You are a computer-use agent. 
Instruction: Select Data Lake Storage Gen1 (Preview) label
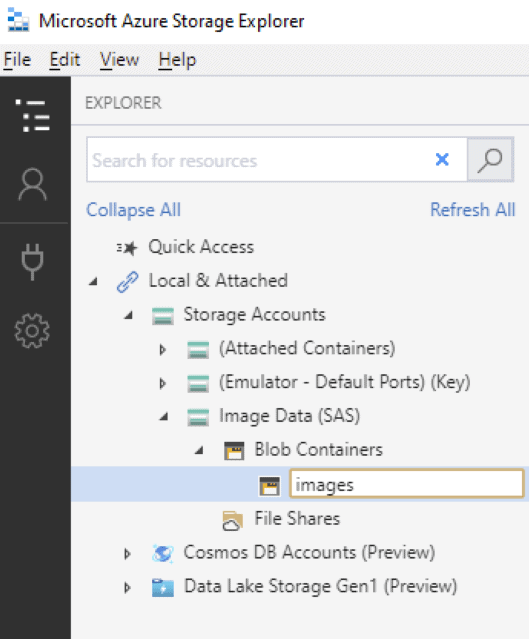tap(320, 587)
